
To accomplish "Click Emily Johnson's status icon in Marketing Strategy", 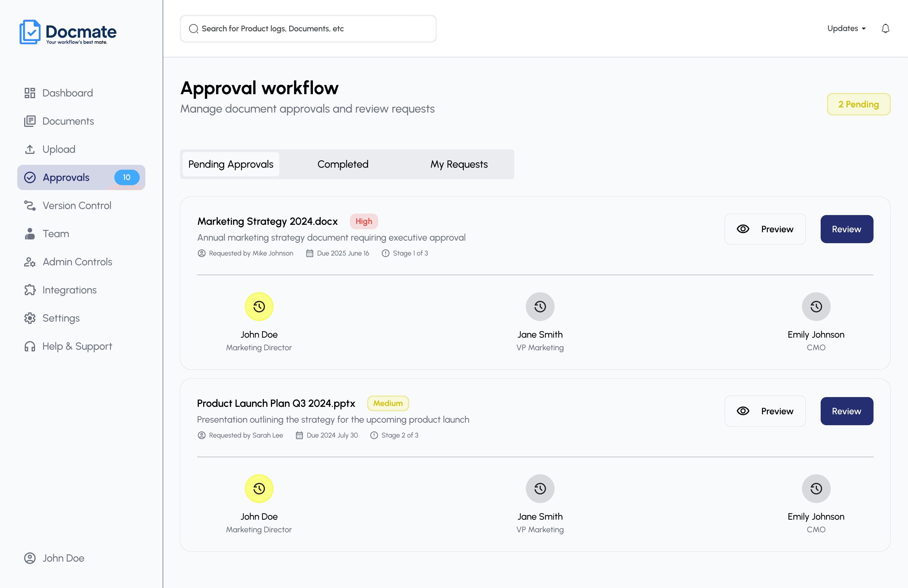I will (816, 307).
